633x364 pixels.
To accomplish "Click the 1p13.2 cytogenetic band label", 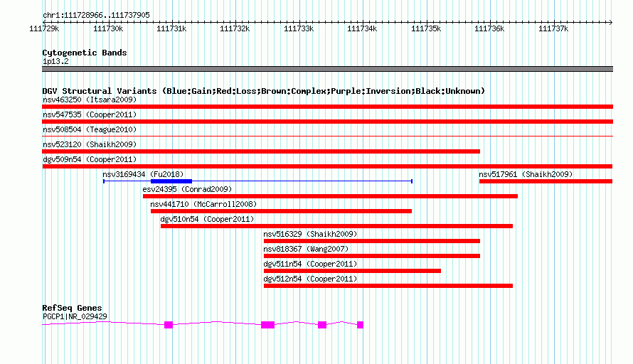I will [x=55, y=61].
